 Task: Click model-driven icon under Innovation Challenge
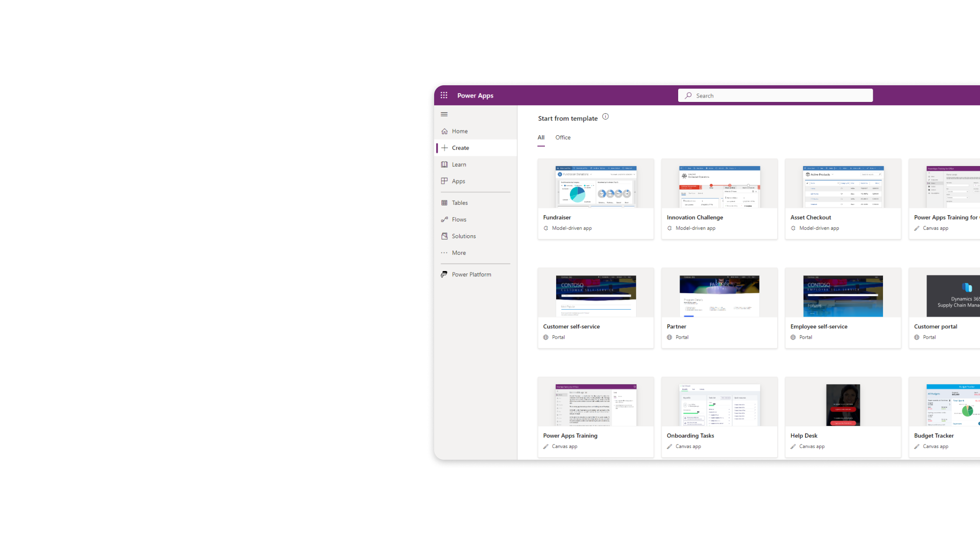(669, 228)
